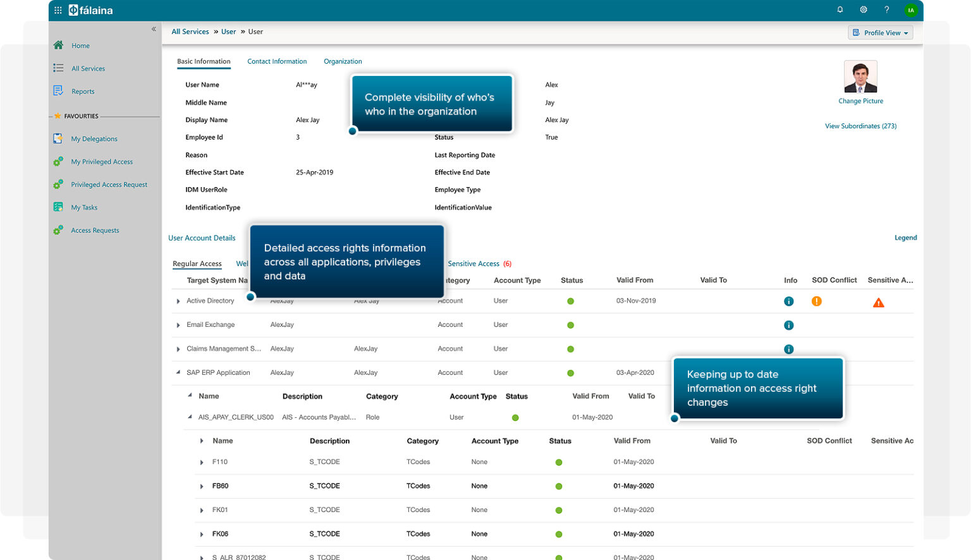
Task: Click the Reports icon in sidebar
Action: pos(58,90)
